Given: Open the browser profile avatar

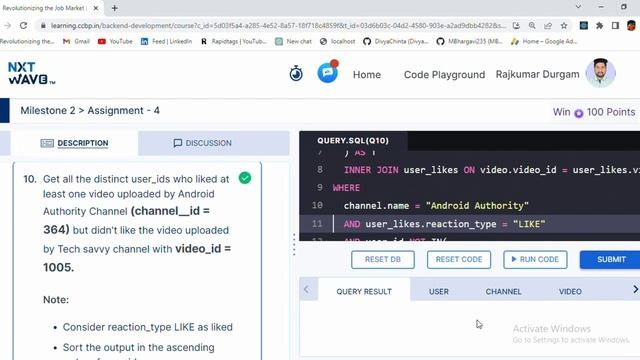Looking at the screenshot, I should [x=631, y=25].
